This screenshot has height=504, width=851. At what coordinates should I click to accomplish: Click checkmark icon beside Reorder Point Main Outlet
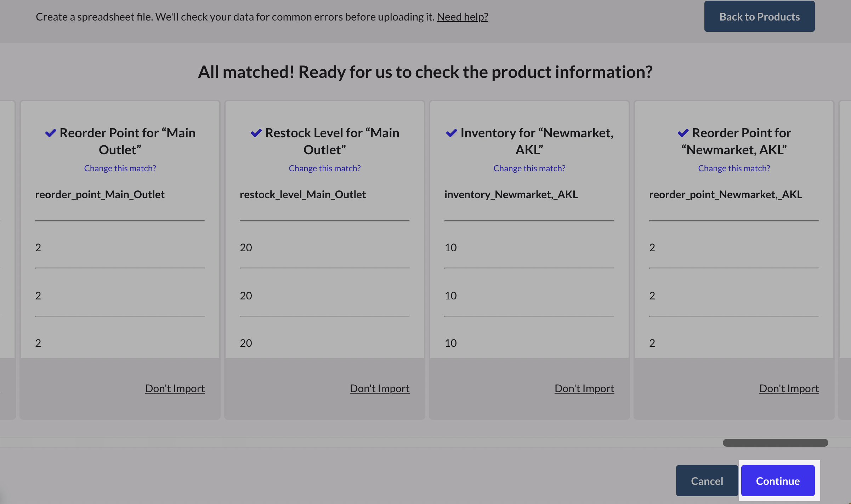[x=51, y=133]
